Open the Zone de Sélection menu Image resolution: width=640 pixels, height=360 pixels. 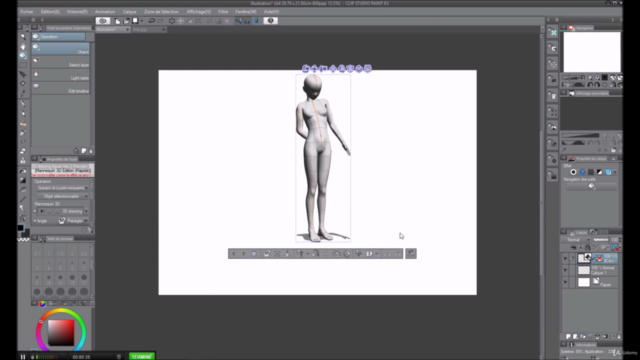161,12
